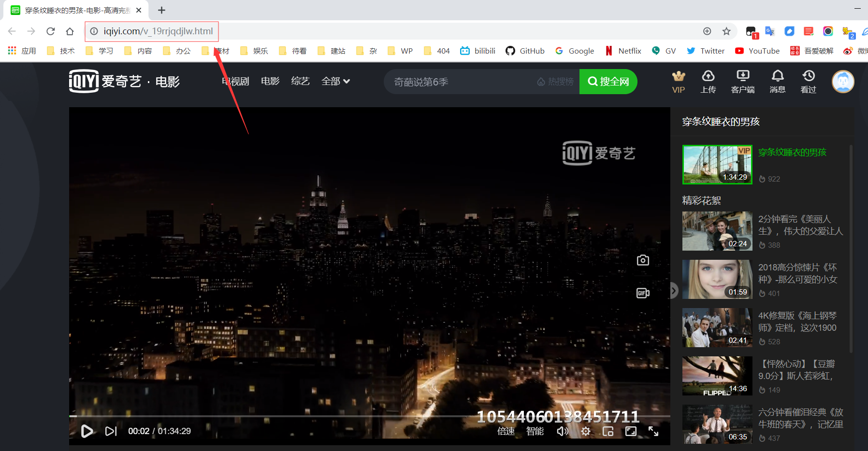Open the 综艺 category
The width and height of the screenshot is (868, 451).
pyautogui.click(x=300, y=81)
